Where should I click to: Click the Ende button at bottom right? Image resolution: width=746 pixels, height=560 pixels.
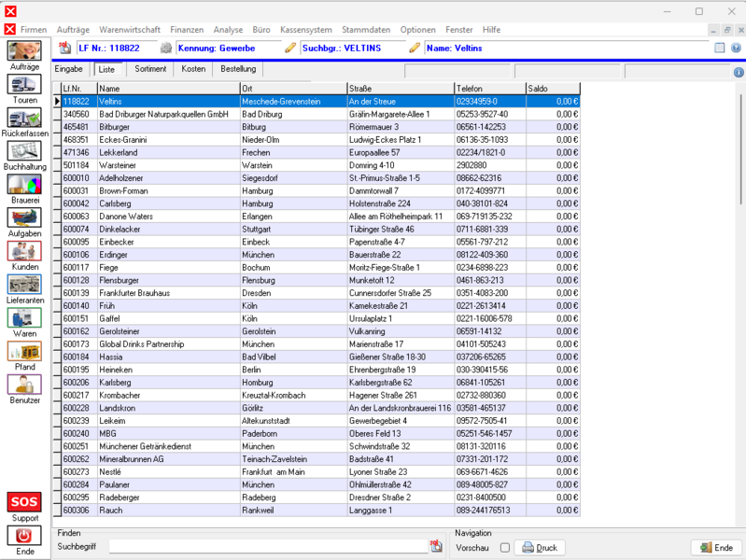tap(716, 548)
